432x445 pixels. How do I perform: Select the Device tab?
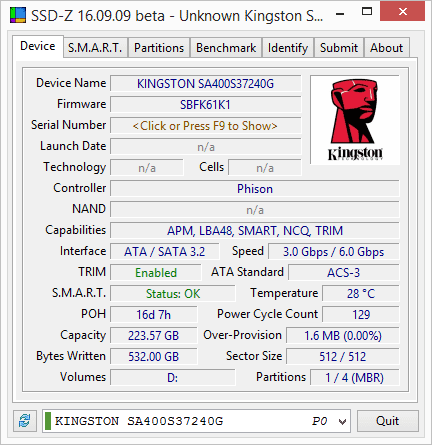click(x=38, y=46)
